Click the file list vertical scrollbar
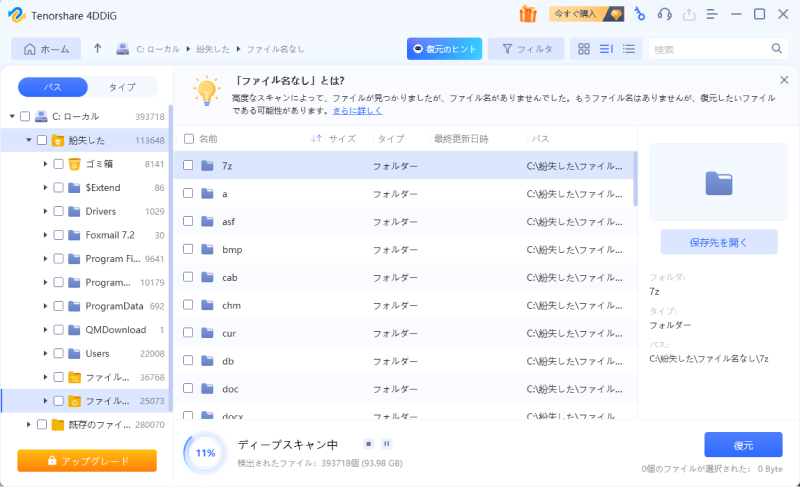The image size is (800, 487). (x=635, y=178)
